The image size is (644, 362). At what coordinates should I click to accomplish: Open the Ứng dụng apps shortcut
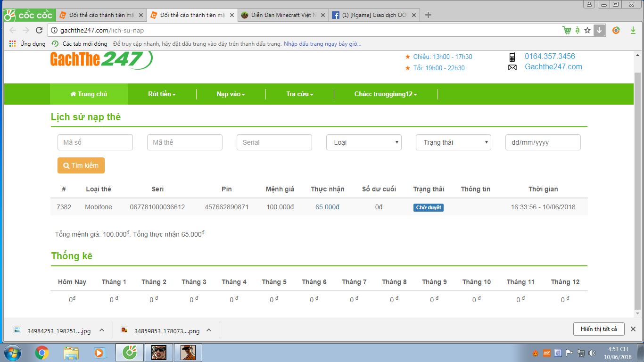click(27, 44)
